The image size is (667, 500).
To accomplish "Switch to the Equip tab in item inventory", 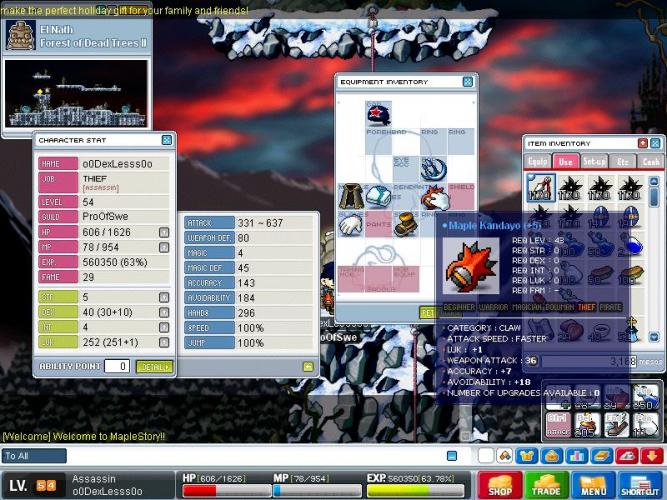I will click(x=538, y=162).
